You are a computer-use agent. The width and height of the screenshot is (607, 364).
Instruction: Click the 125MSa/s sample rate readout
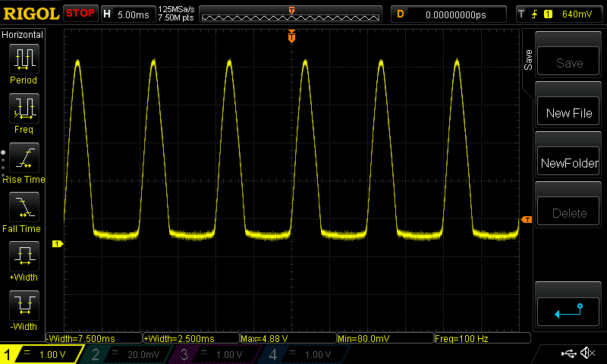pyautogui.click(x=176, y=10)
